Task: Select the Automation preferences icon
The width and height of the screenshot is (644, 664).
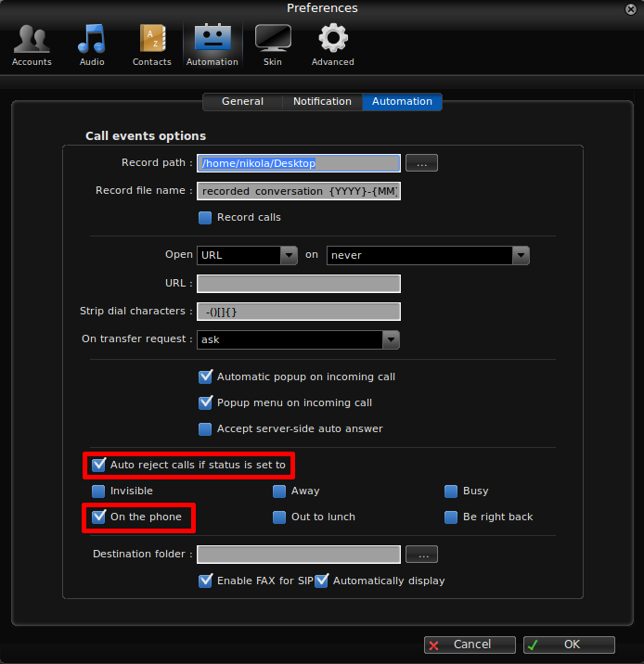Action: coord(213,45)
